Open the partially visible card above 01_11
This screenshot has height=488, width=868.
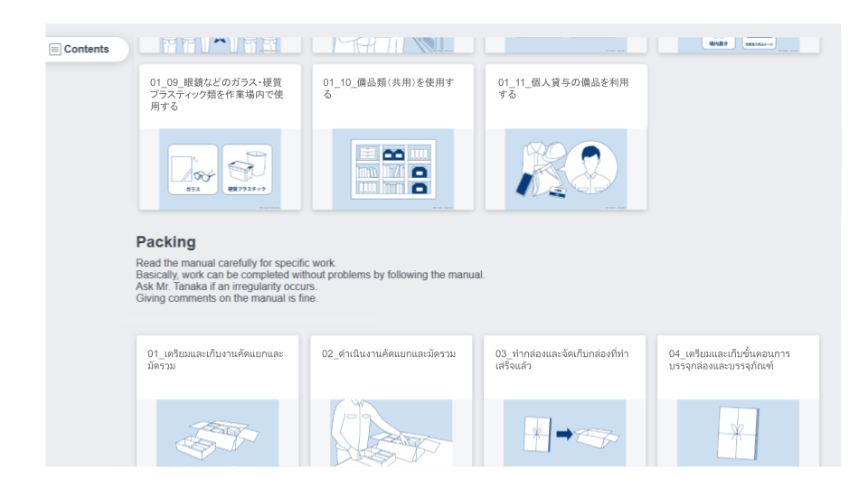[565, 44]
